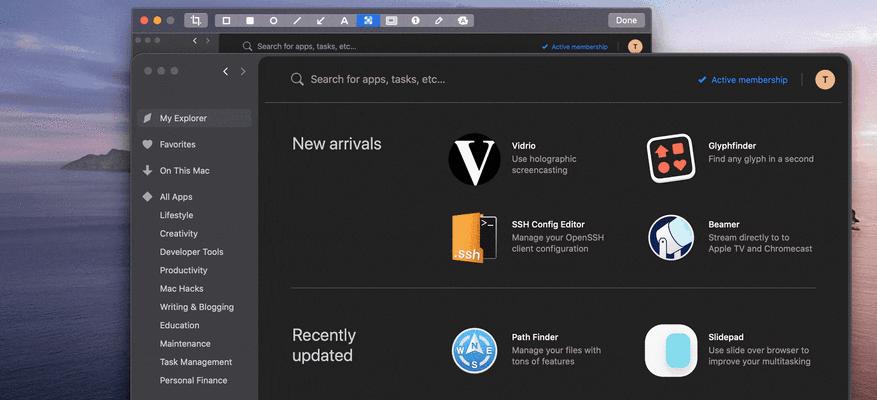The image size is (877, 400).
Task: Open On This Mac via arrow icon
Action: point(147,171)
